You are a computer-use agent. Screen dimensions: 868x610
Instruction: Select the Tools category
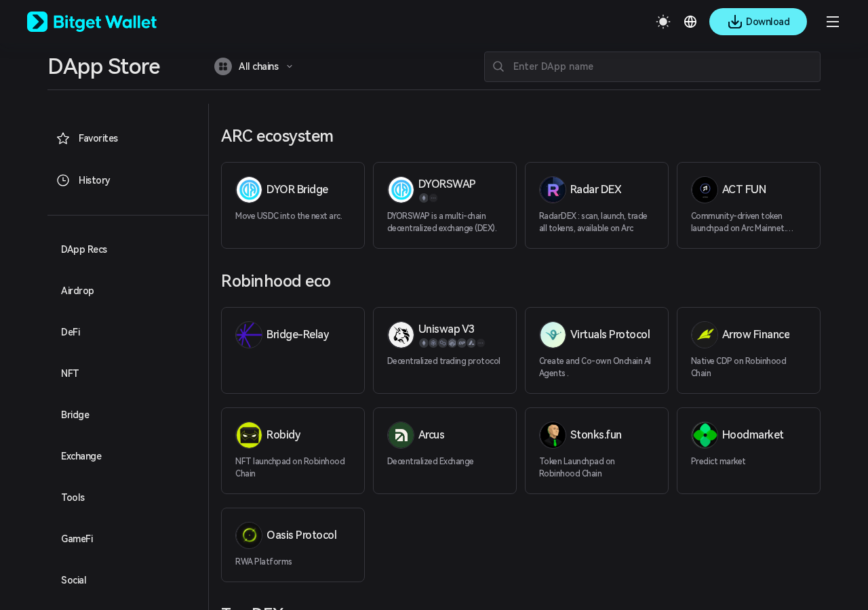(x=73, y=497)
